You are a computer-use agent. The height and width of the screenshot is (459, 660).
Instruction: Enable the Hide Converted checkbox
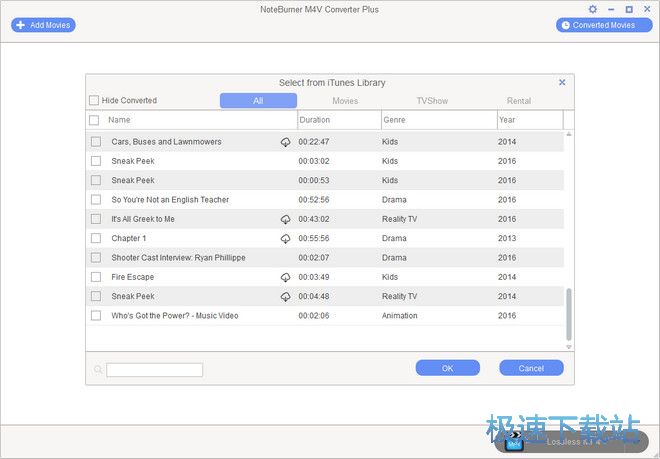coord(94,101)
